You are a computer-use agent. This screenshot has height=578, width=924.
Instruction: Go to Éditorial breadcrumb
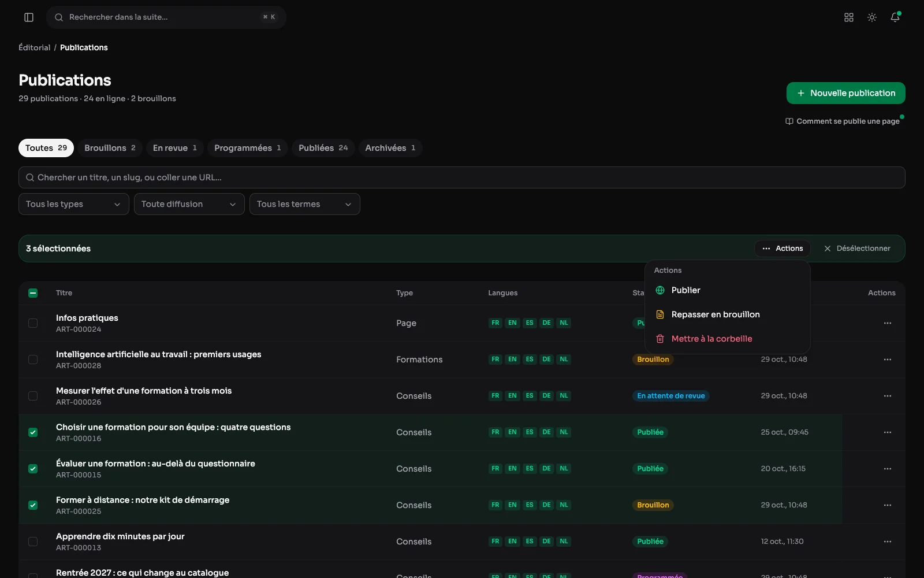tap(35, 47)
